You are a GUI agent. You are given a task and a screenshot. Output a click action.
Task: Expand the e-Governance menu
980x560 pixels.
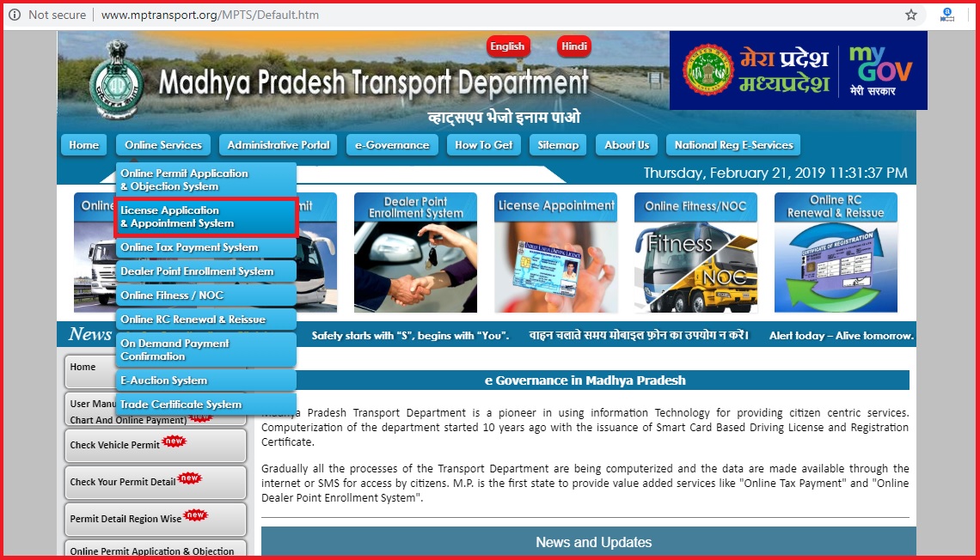pos(392,145)
